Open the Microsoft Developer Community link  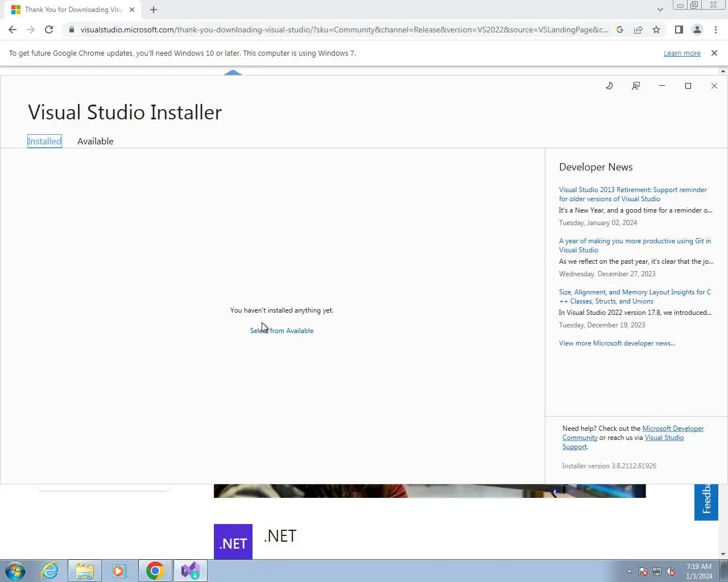[633, 433]
